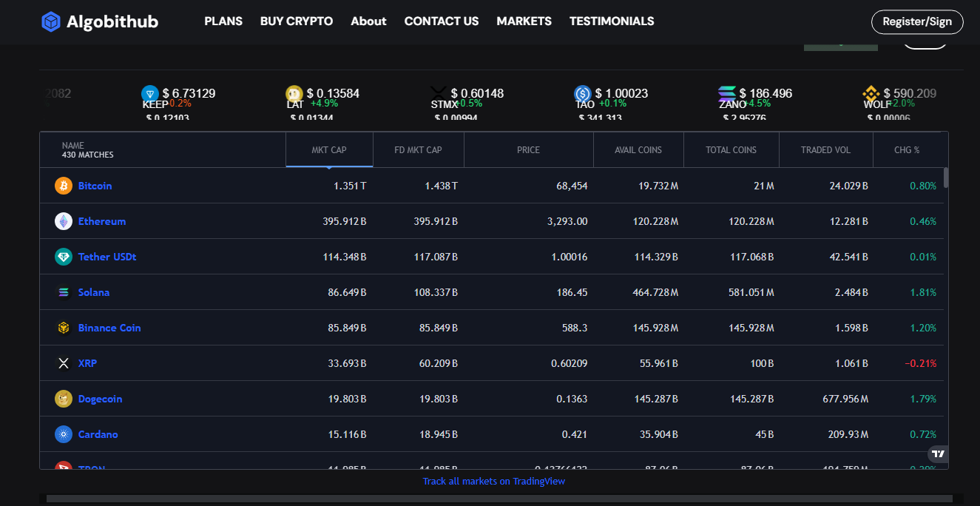Sort by PRICE column
Image resolution: width=980 pixels, height=506 pixels.
coord(528,149)
